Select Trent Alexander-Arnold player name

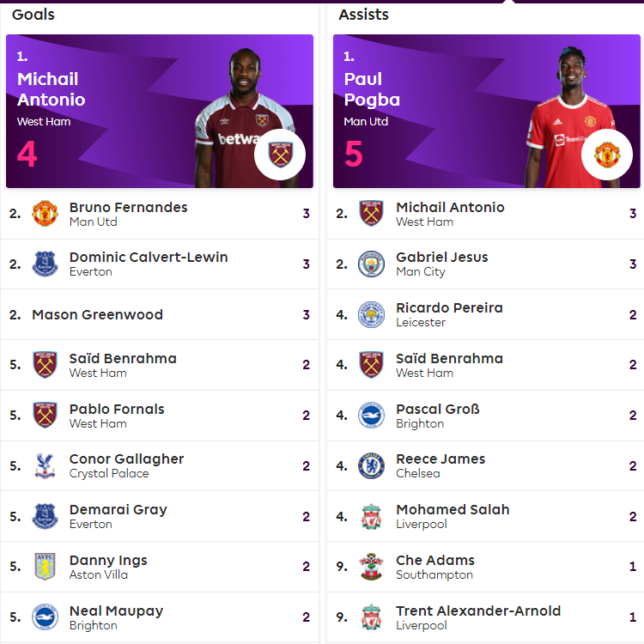[478, 611]
